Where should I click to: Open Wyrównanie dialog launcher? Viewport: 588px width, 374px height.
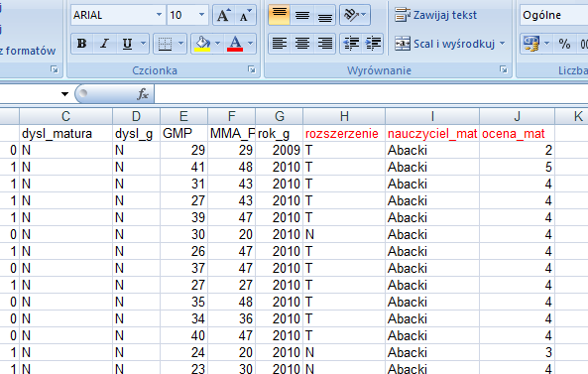(504, 69)
